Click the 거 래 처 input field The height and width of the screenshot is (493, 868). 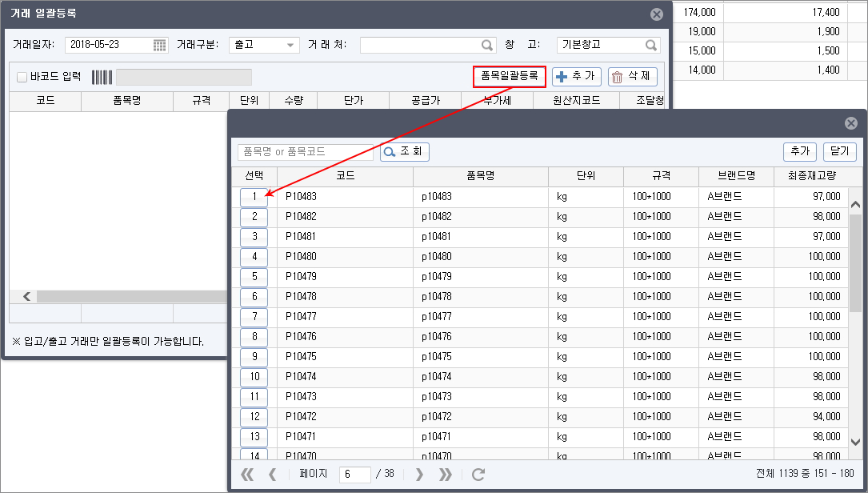click(427, 45)
